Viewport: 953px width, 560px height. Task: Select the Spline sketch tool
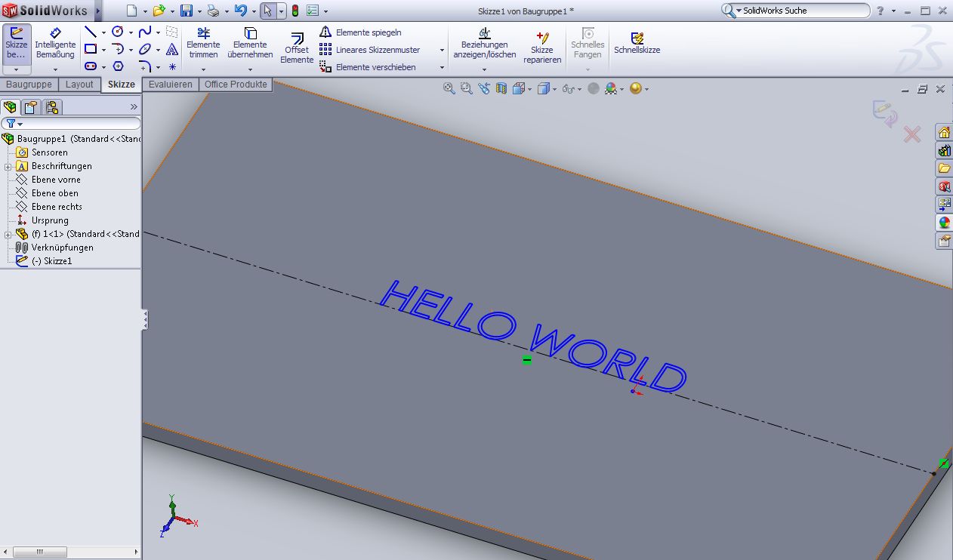click(x=145, y=32)
